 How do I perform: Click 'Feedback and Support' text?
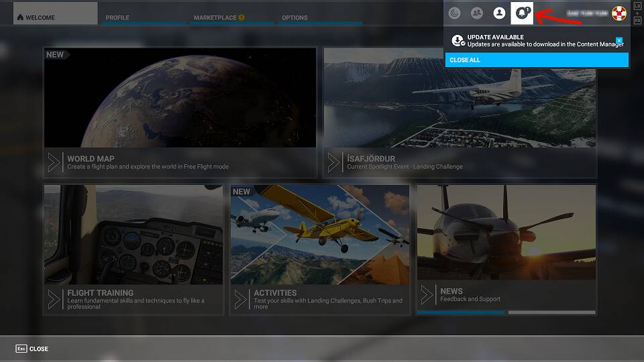click(x=470, y=299)
